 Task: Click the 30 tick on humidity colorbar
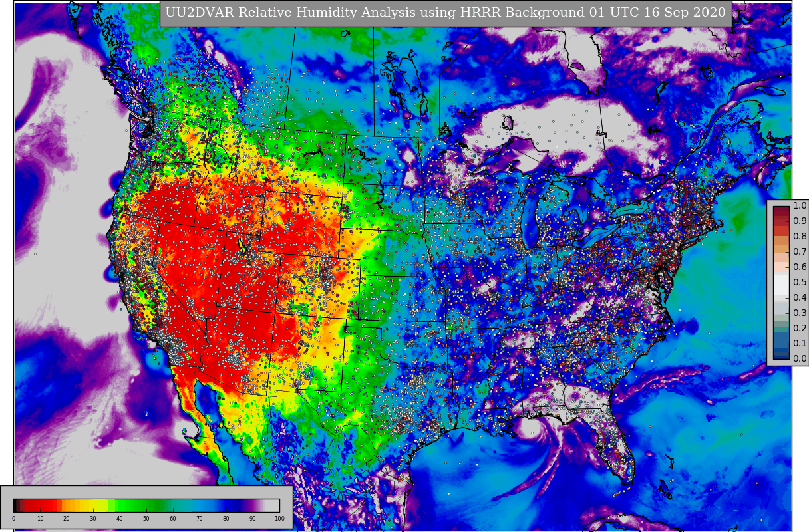(93, 519)
